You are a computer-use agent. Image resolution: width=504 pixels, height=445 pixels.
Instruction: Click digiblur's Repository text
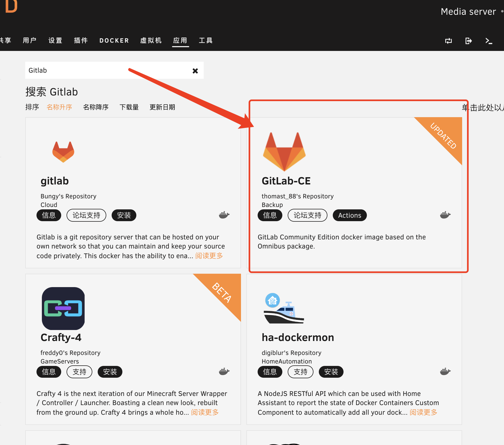point(291,353)
